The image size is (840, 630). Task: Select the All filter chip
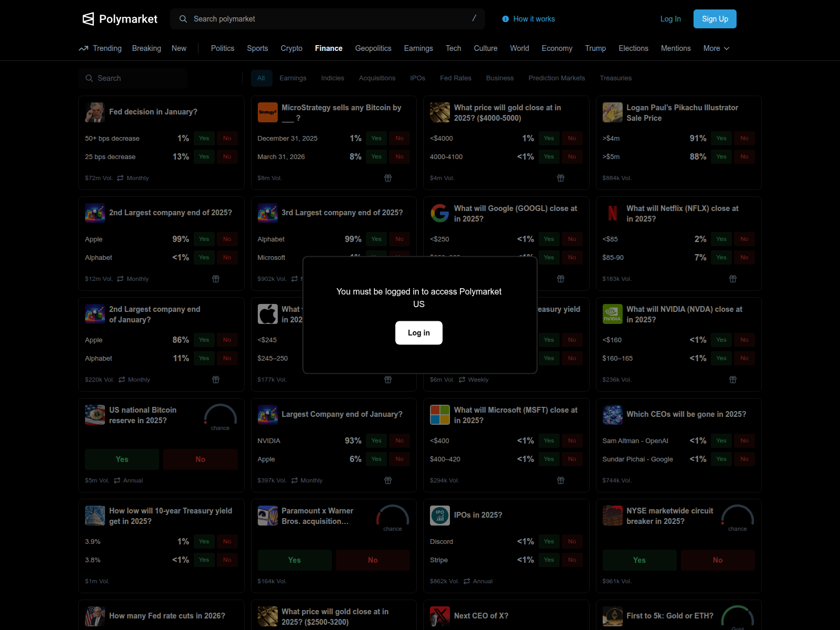(x=261, y=78)
